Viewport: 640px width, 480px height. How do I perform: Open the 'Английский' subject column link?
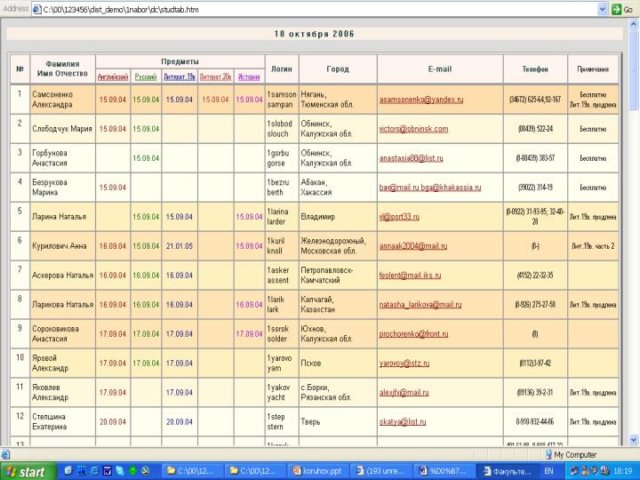point(112,76)
